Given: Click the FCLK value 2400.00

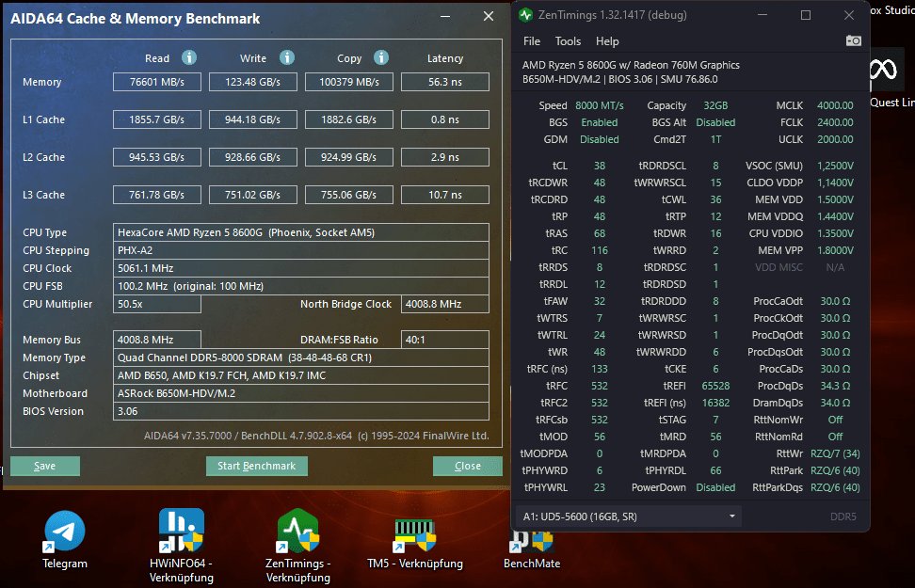Looking at the screenshot, I should pyautogui.click(x=835, y=122).
